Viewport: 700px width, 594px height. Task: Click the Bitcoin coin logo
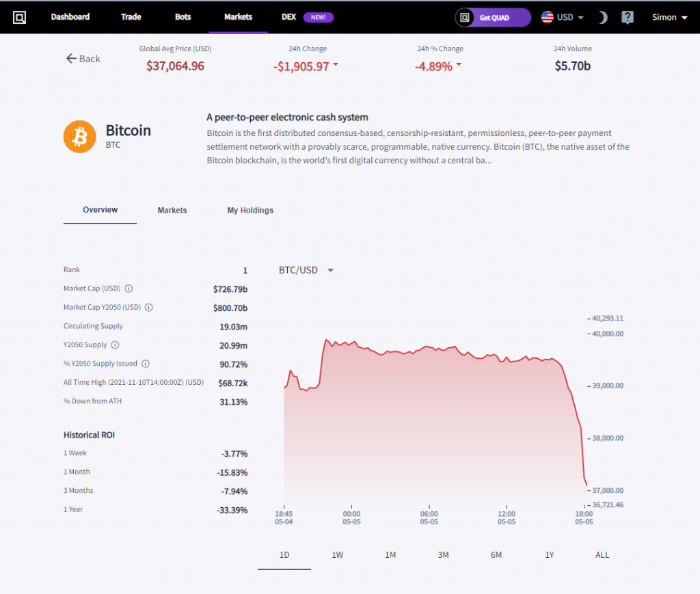[79, 136]
